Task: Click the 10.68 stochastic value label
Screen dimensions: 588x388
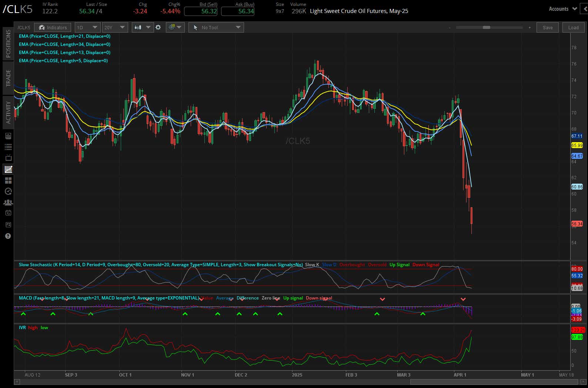Action: pos(577,288)
